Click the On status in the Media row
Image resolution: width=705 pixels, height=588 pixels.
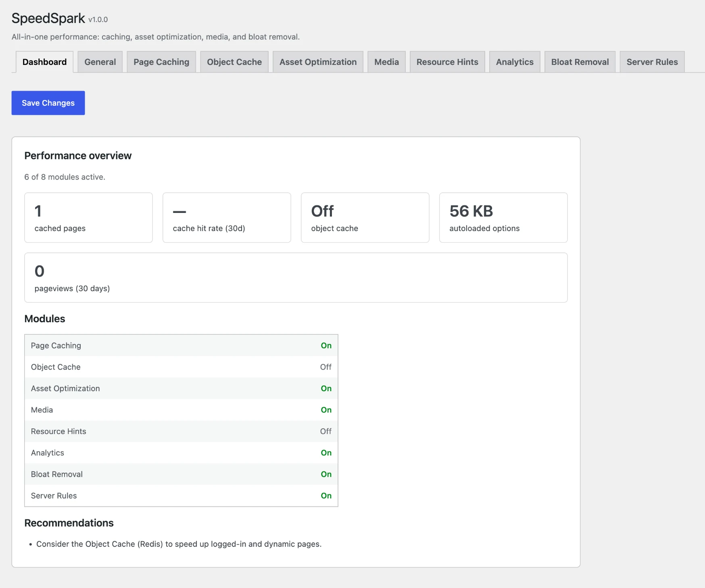326,410
